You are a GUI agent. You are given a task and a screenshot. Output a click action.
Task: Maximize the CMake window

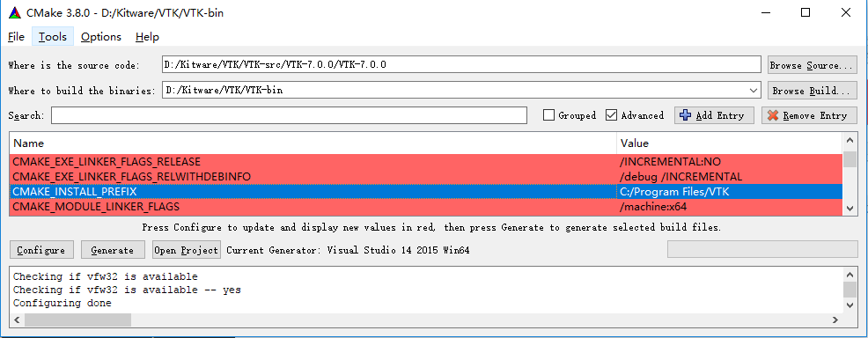(805, 12)
